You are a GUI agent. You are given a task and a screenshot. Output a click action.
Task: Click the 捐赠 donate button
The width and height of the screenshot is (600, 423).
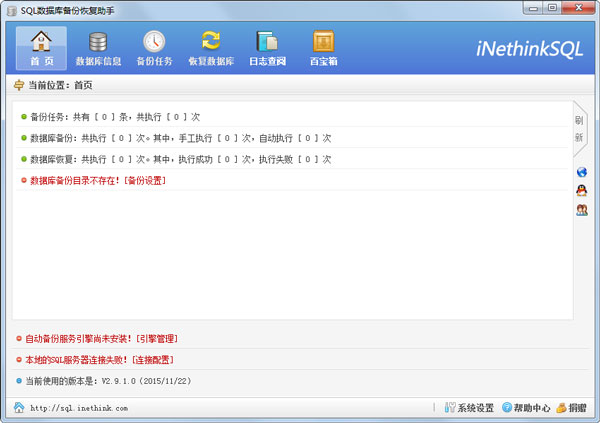pyautogui.click(x=572, y=408)
